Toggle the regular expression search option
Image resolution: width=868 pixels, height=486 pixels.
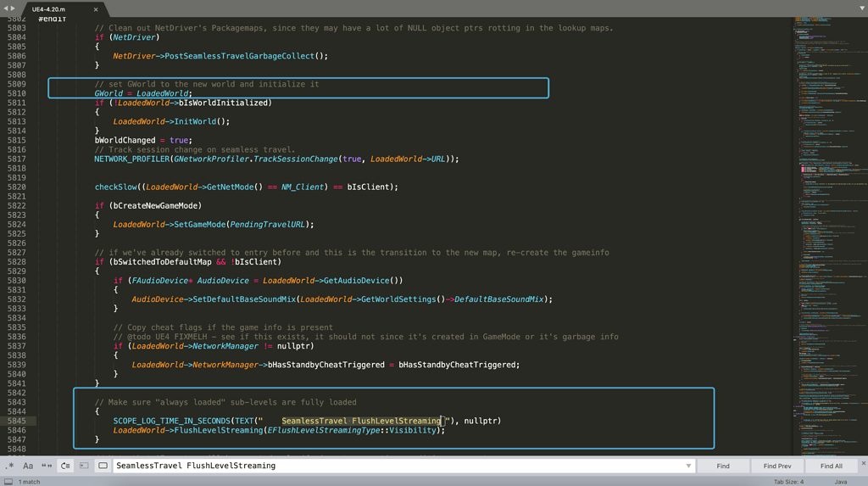click(x=9, y=466)
